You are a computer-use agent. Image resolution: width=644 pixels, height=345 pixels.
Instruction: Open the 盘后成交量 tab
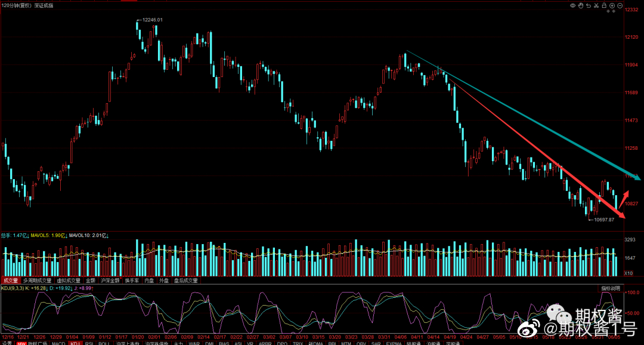click(186, 280)
